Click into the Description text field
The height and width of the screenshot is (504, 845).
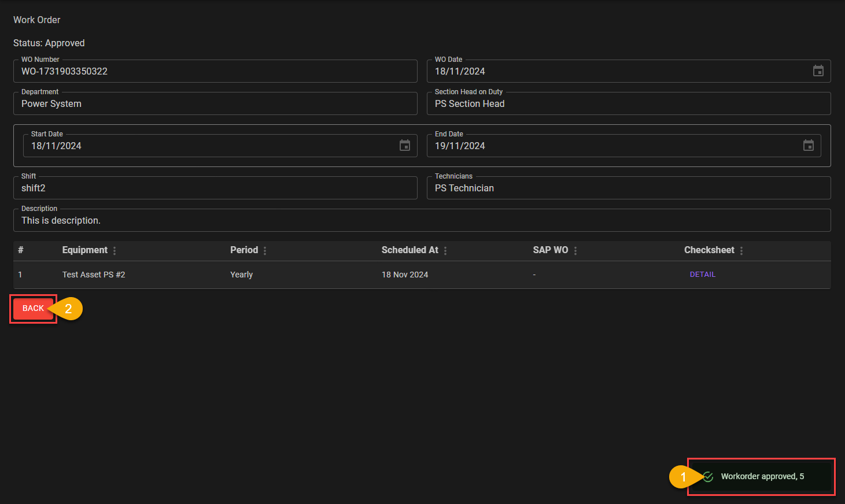click(x=422, y=221)
